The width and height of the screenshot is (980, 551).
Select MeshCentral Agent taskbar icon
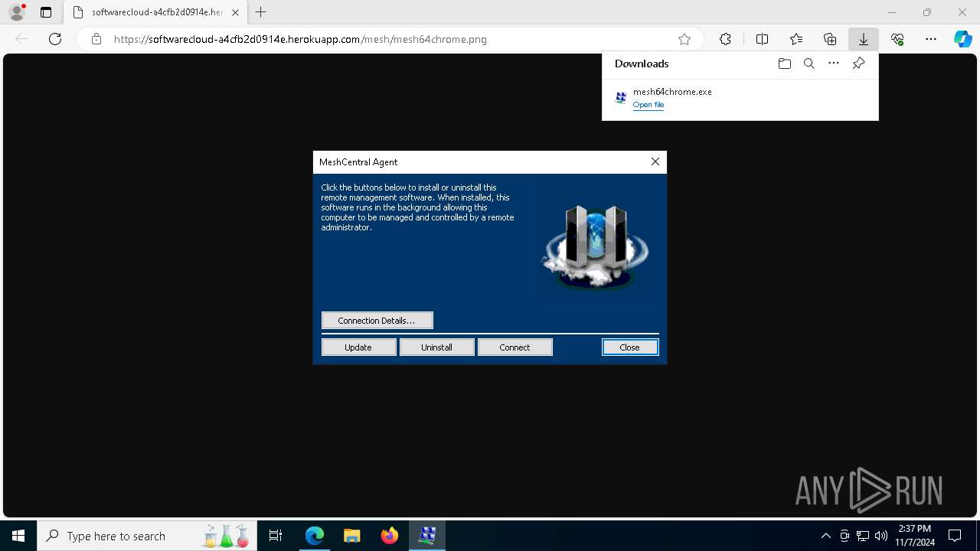(x=426, y=536)
